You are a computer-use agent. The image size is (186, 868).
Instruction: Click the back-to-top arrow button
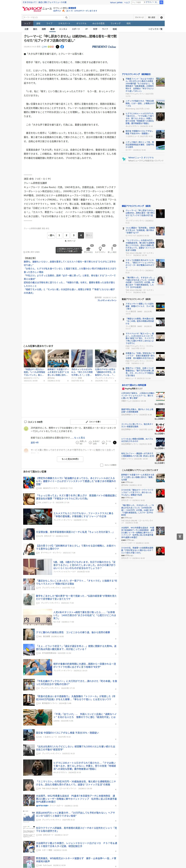[x=180, y=536]
